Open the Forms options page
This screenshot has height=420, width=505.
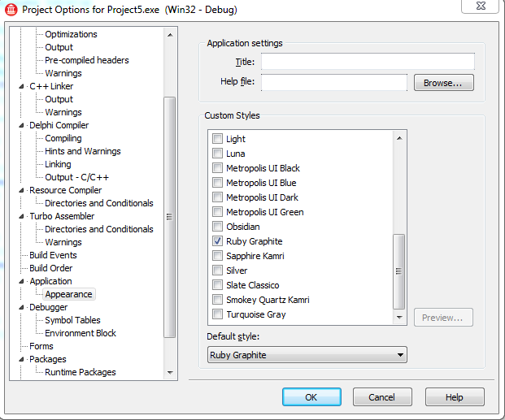[41, 346]
